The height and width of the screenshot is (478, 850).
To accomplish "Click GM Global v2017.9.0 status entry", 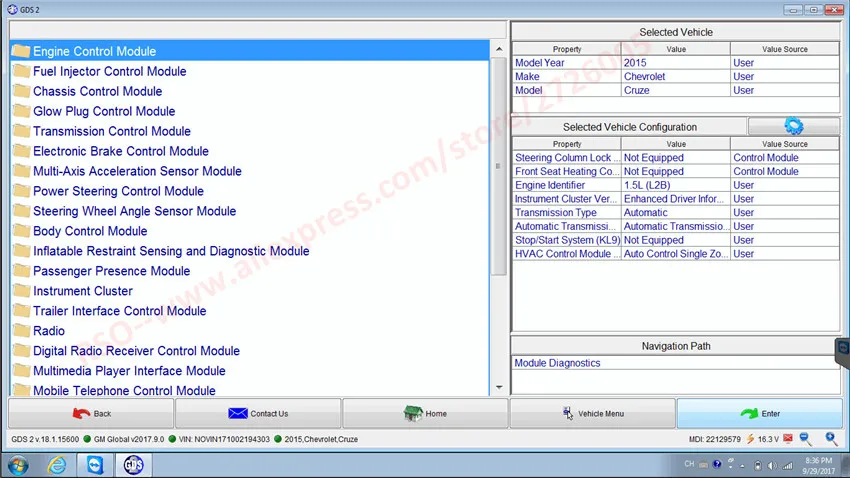I will 128,439.
